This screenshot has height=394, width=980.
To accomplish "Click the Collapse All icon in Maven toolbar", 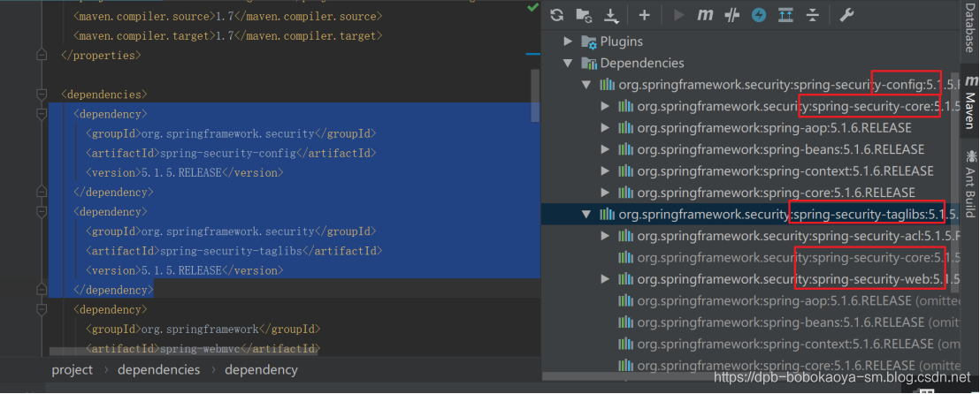I will pos(812,16).
